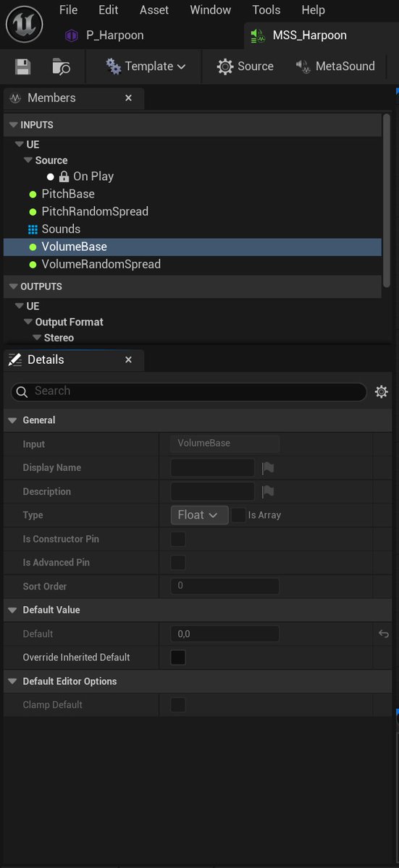This screenshot has height=868, width=399.
Task: Browse to asset in Content Browser icon
Action: [x=61, y=67]
